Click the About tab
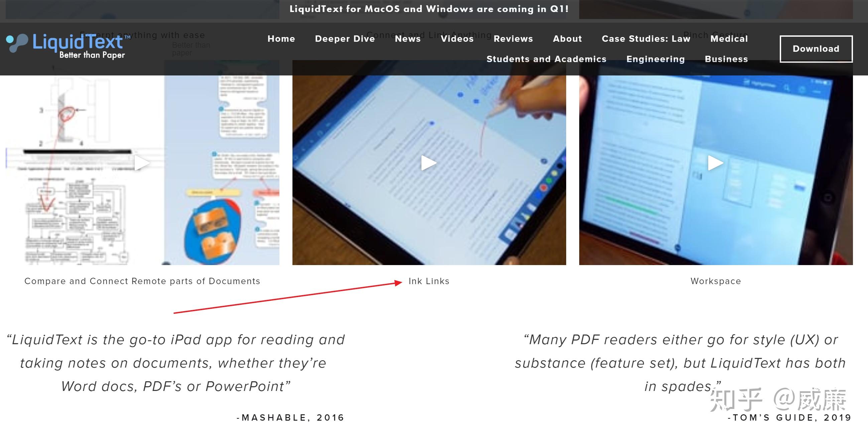 click(x=567, y=39)
